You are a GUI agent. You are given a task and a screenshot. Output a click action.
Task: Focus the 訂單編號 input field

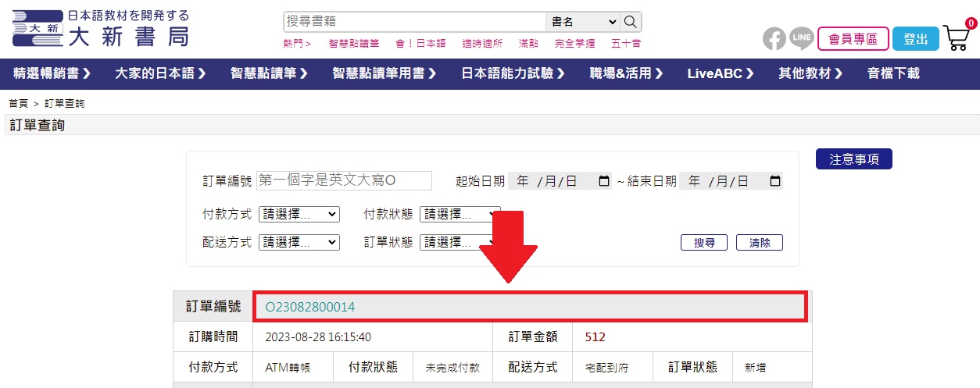344,180
